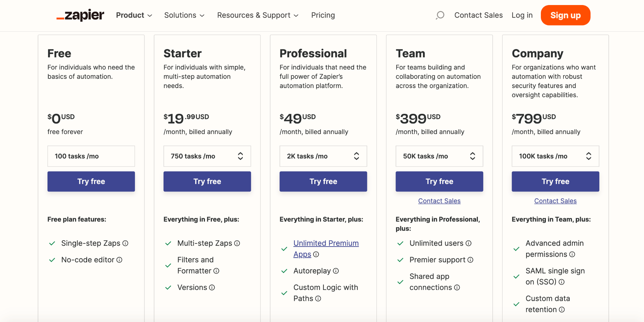This screenshot has height=322, width=644.
Task: Click Try free on the Professional plan
Action: coord(323,181)
